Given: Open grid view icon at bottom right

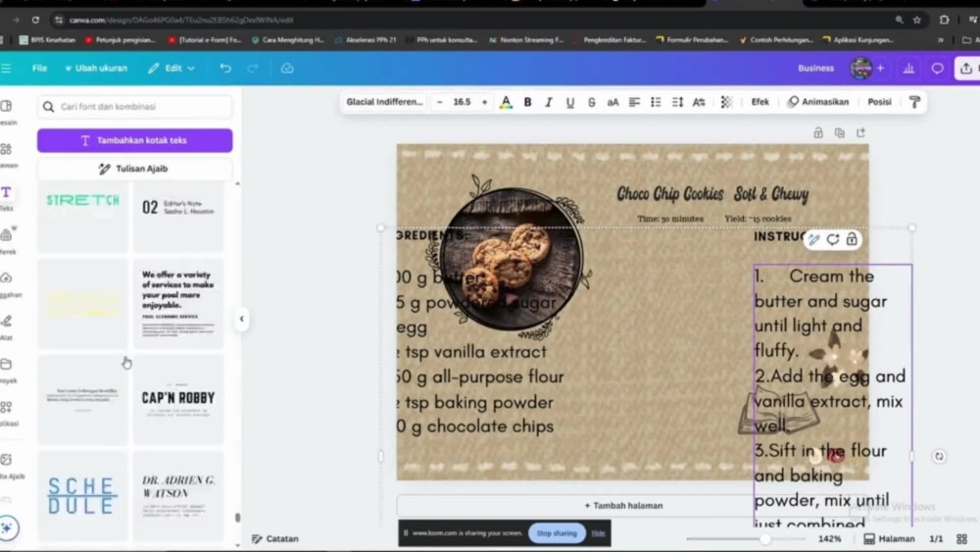Looking at the screenshot, I should [x=962, y=538].
